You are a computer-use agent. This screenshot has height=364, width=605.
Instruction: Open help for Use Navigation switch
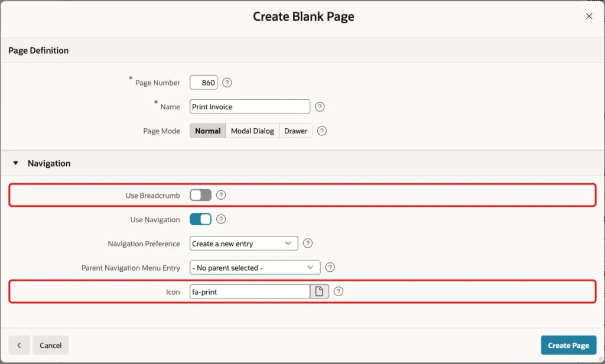(221, 219)
